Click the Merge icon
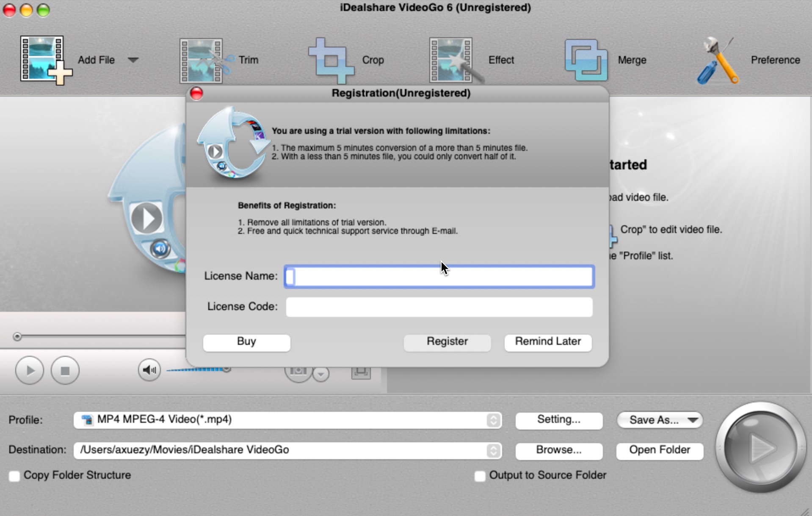Image resolution: width=812 pixels, height=516 pixels. (586, 60)
